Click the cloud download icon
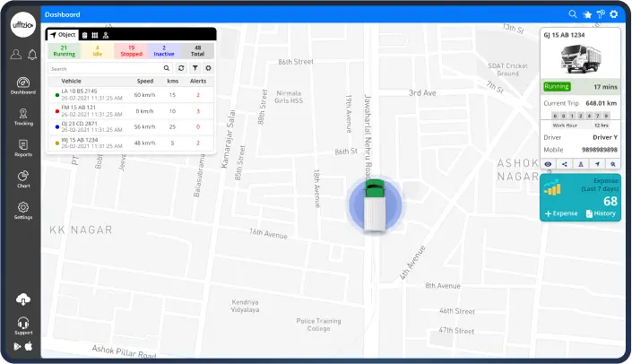Viewport: 632px width, 364px height. (23, 299)
